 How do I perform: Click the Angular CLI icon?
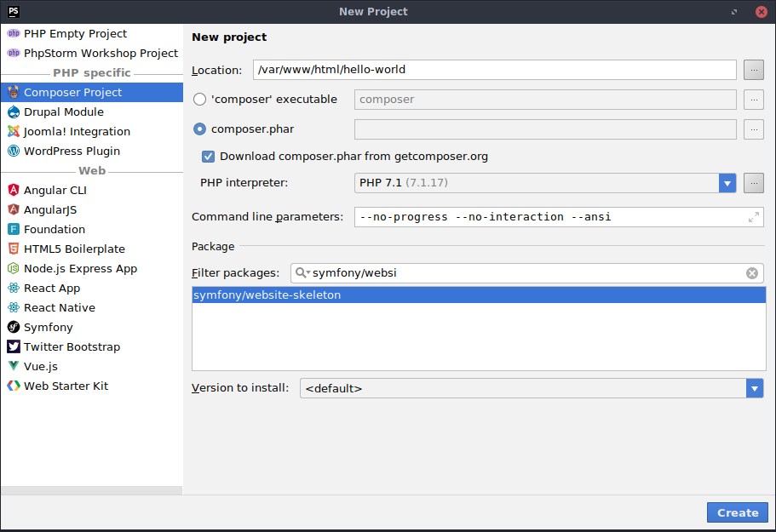(14, 191)
